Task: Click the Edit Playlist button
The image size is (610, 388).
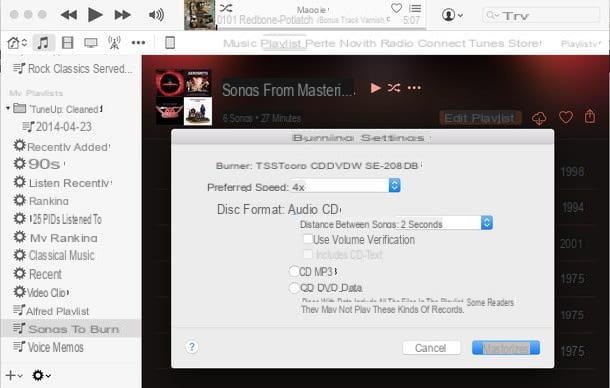Action: click(x=480, y=118)
